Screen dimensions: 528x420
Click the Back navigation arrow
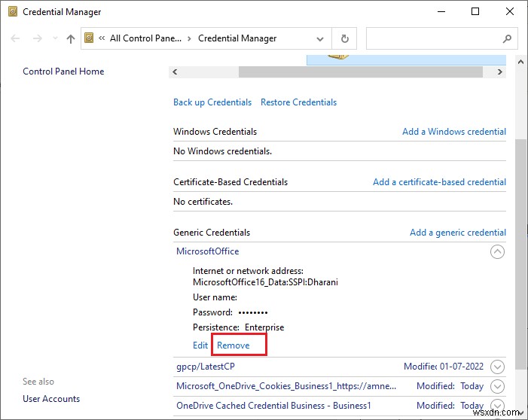pos(16,38)
